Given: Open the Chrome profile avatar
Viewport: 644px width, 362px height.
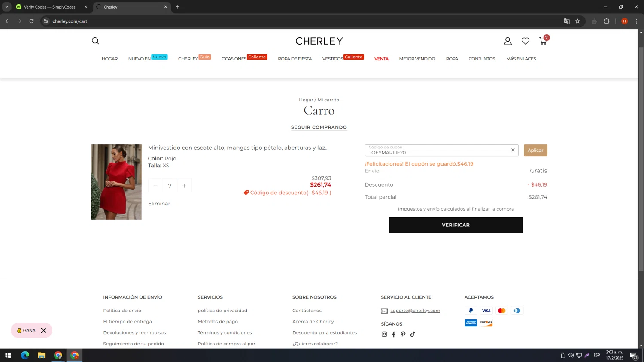Looking at the screenshot, I should pos(624,21).
